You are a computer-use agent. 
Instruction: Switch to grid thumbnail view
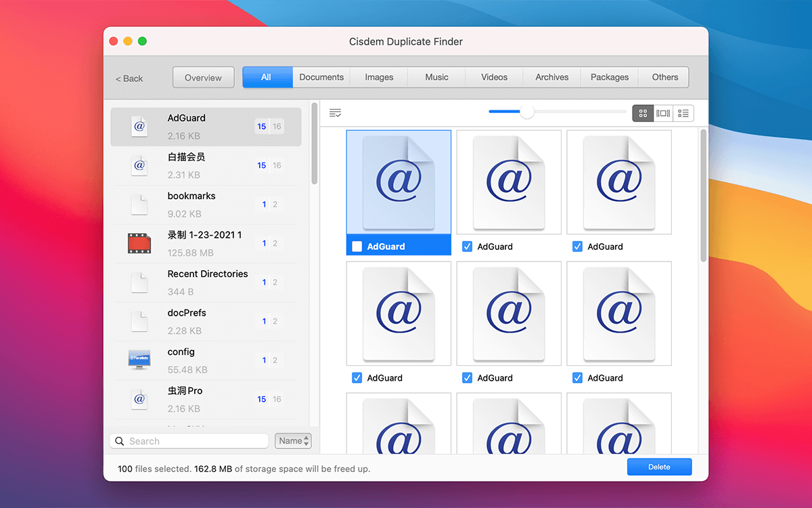click(643, 113)
